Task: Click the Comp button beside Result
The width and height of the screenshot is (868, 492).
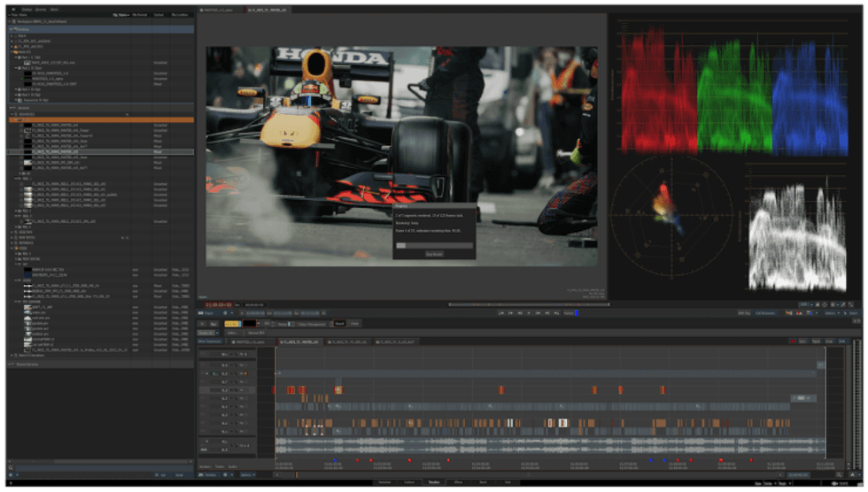Action: click(354, 324)
